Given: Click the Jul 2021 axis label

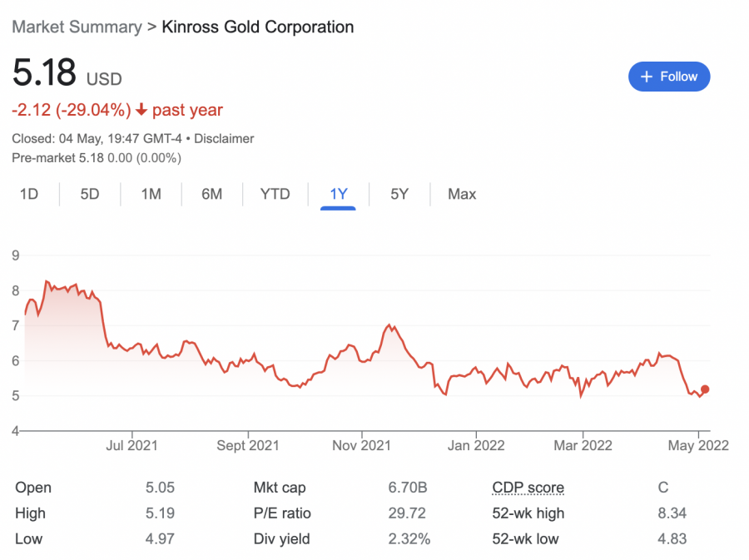Looking at the screenshot, I should [131, 445].
